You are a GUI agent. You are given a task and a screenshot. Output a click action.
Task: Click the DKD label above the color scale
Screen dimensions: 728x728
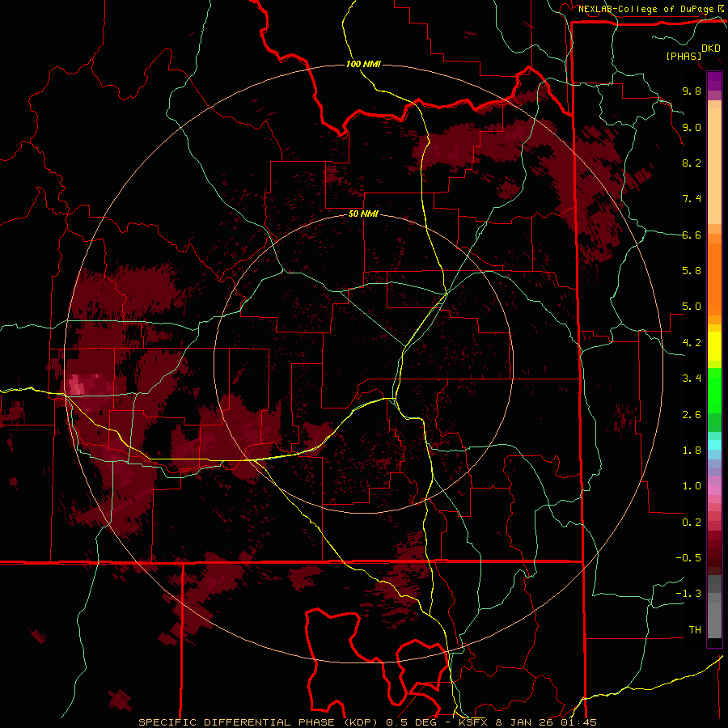[711, 49]
